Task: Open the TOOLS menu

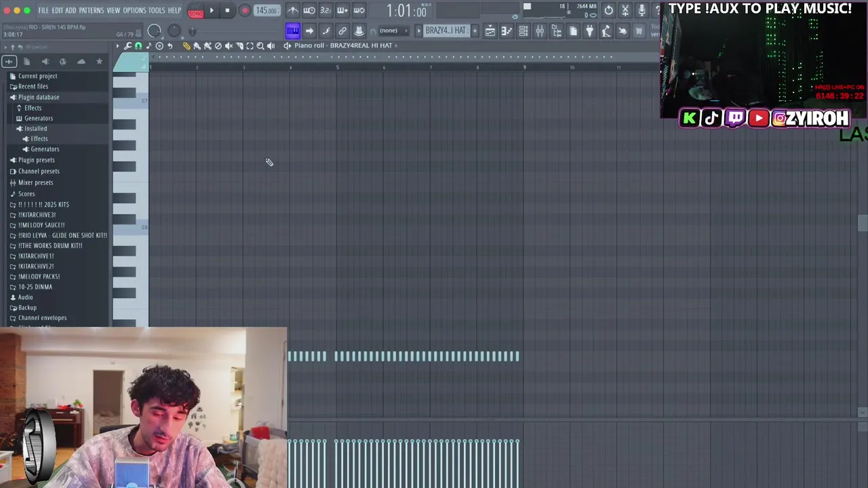Action: [x=157, y=10]
